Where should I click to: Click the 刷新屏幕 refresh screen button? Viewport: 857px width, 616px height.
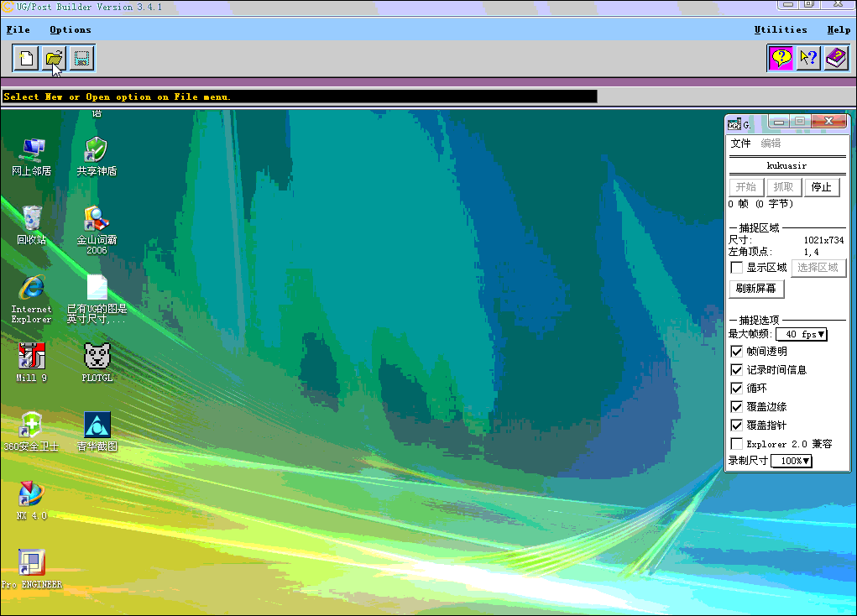pos(756,289)
